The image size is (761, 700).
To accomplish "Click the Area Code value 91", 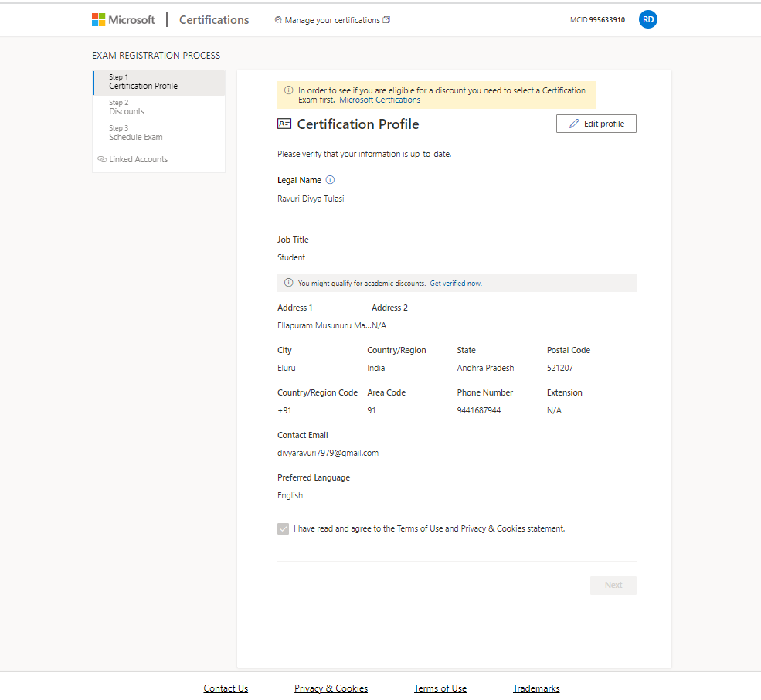I will pyautogui.click(x=372, y=410).
